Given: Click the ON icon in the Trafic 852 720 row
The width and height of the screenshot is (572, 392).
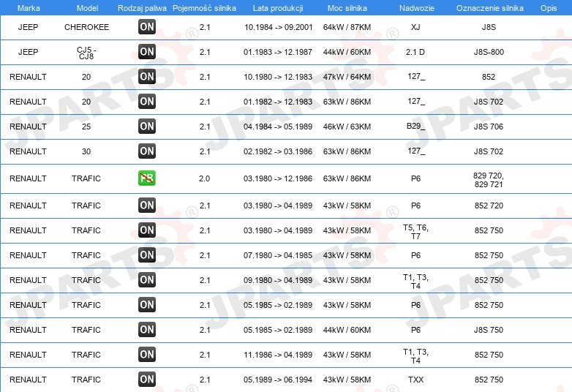Looking at the screenshot, I should click(147, 206).
